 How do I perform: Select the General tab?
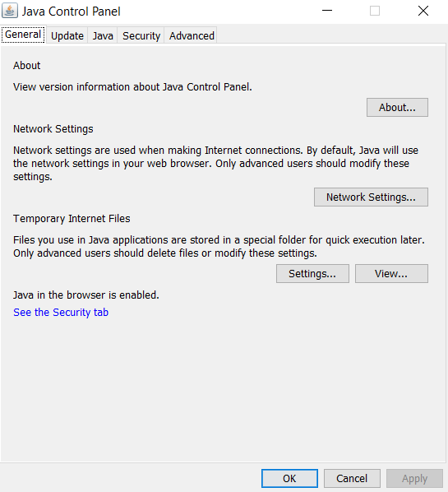click(23, 35)
